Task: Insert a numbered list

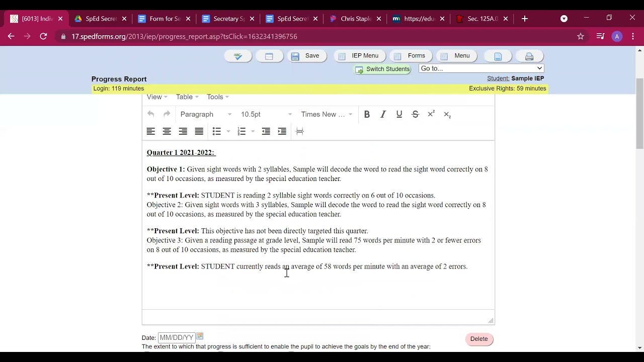Action: (x=242, y=131)
